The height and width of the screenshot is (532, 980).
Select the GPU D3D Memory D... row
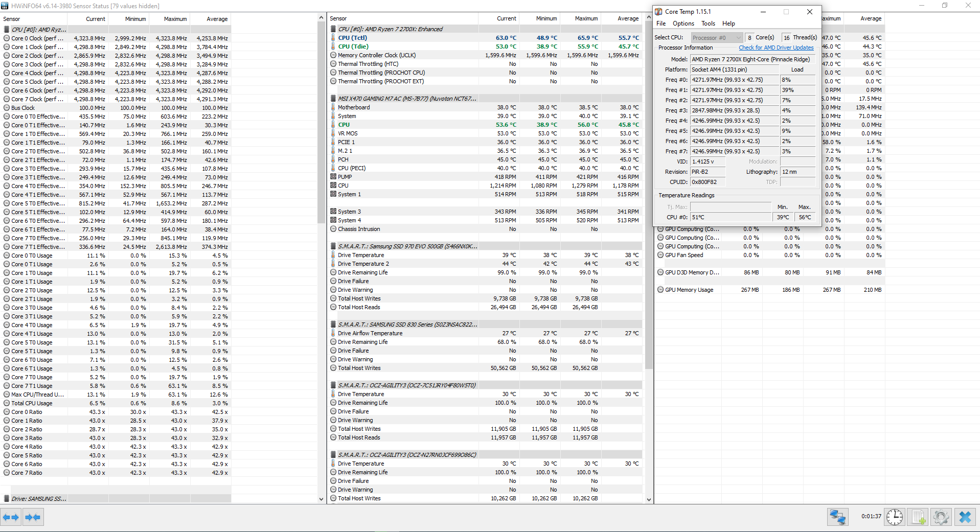coord(770,272)
